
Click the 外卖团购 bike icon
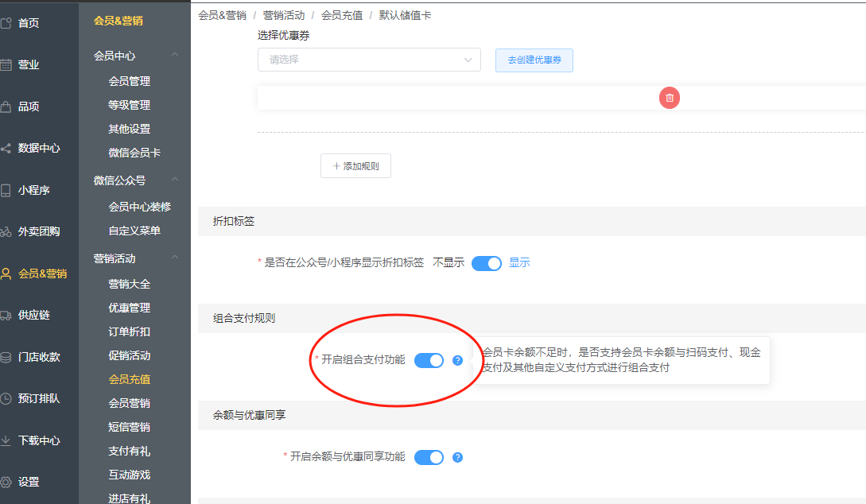coord(6,232)
